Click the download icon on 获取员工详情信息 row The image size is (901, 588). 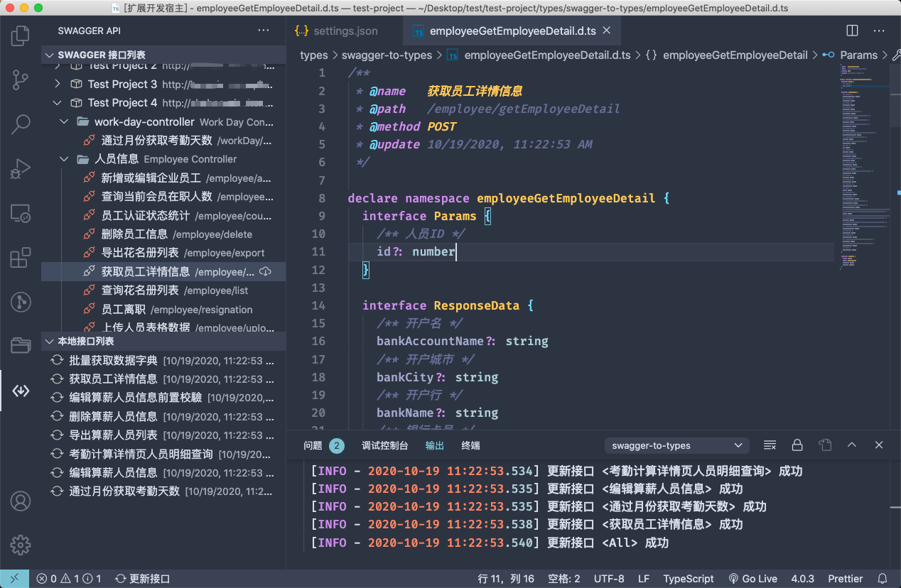point(266,271)
